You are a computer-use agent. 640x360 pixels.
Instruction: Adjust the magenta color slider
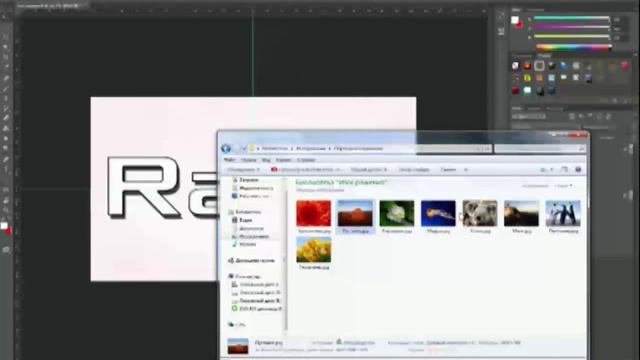coord(571,27)
